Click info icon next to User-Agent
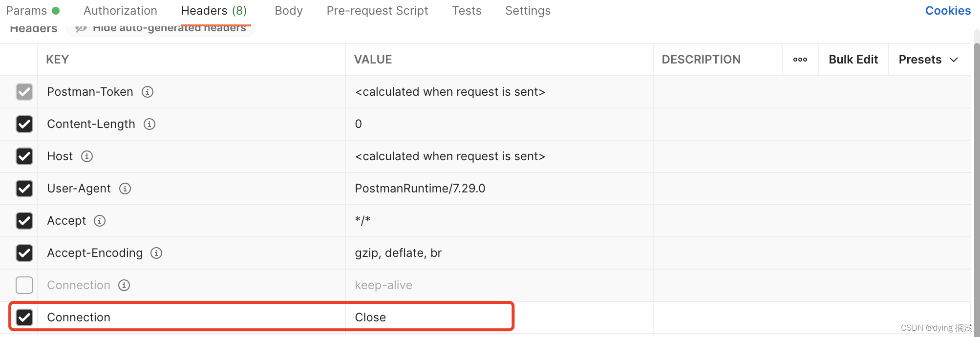This screenshot has width=980, height=337. tap(125, 189)
